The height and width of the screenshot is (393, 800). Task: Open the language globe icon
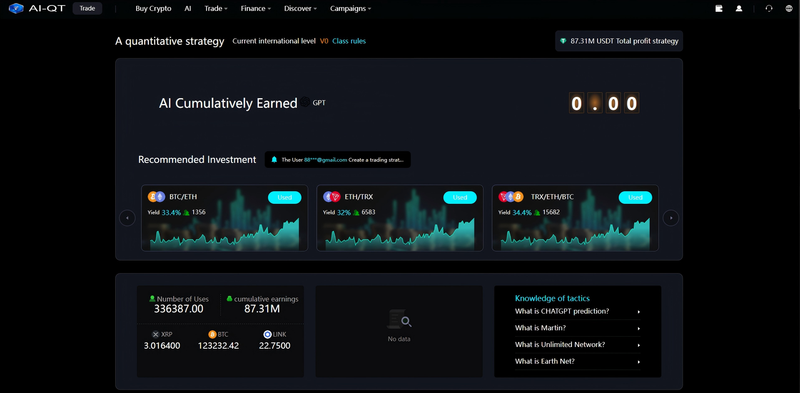(x=789, y=8)
